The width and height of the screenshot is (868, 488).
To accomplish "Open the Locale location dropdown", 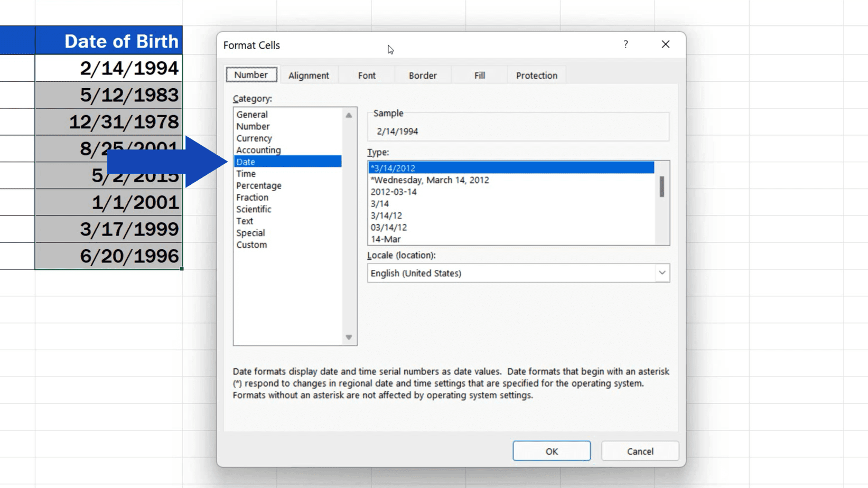I will coord(662,273).
